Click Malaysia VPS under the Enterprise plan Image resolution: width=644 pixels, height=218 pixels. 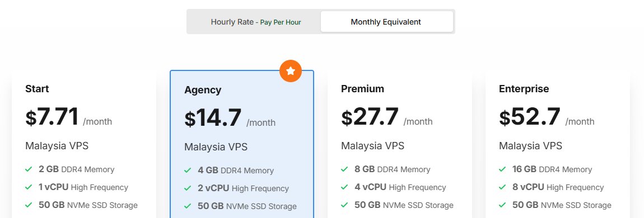(531, 146)
